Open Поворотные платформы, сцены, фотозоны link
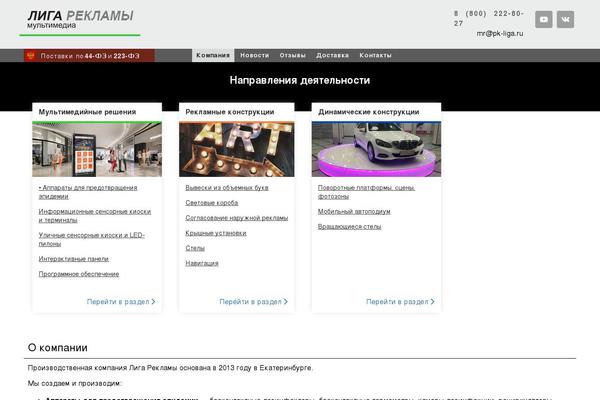Image resolution: width=600 pixels, height=400 pixels. pos(366,192)
